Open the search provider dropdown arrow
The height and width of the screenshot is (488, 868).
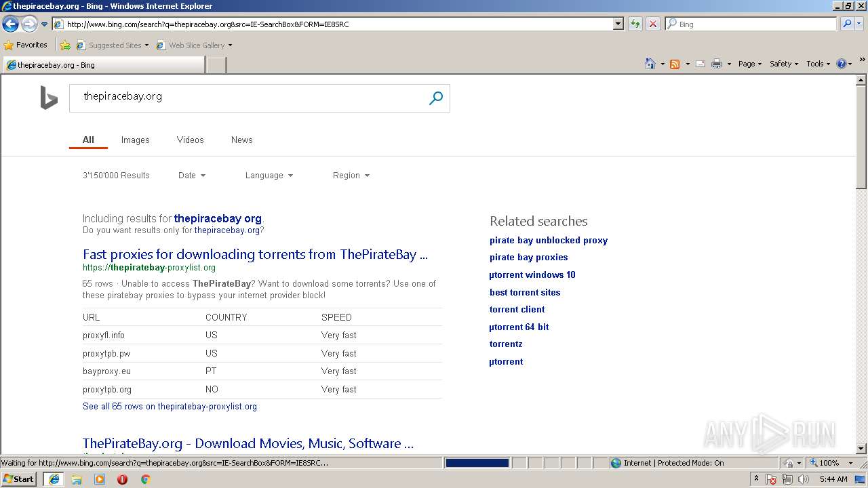pos(859,24)
